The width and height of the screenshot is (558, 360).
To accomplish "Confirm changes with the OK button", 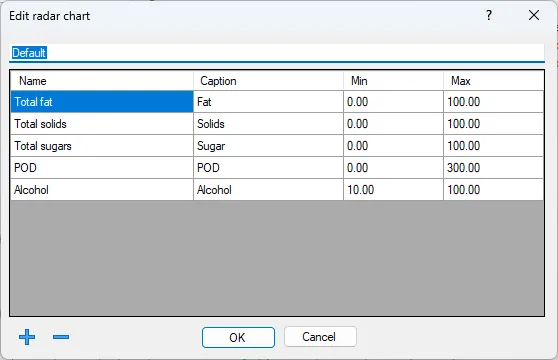I will pyautogui.click(x=238, y=337).
